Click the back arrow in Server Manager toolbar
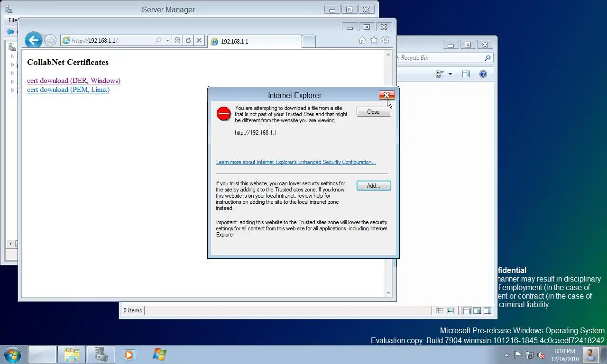 (10, 32)
